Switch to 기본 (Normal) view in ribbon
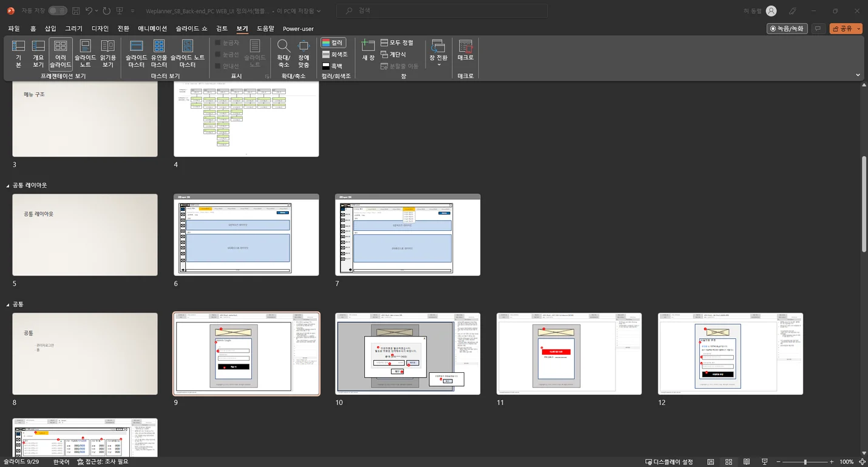The image size is (868, 467). click(18, 54)
